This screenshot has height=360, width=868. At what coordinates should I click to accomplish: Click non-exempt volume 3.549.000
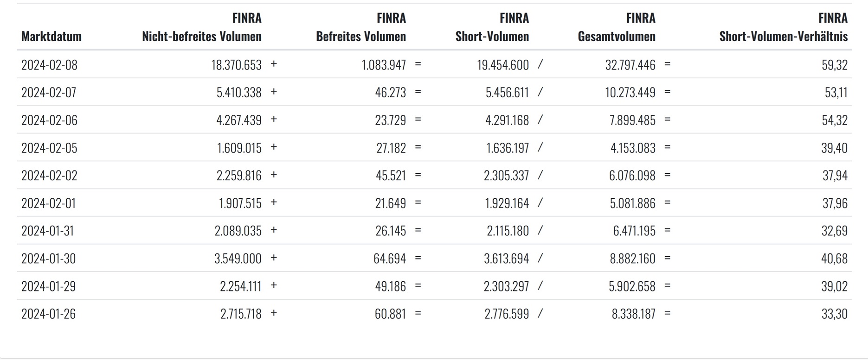click(238, 259)
